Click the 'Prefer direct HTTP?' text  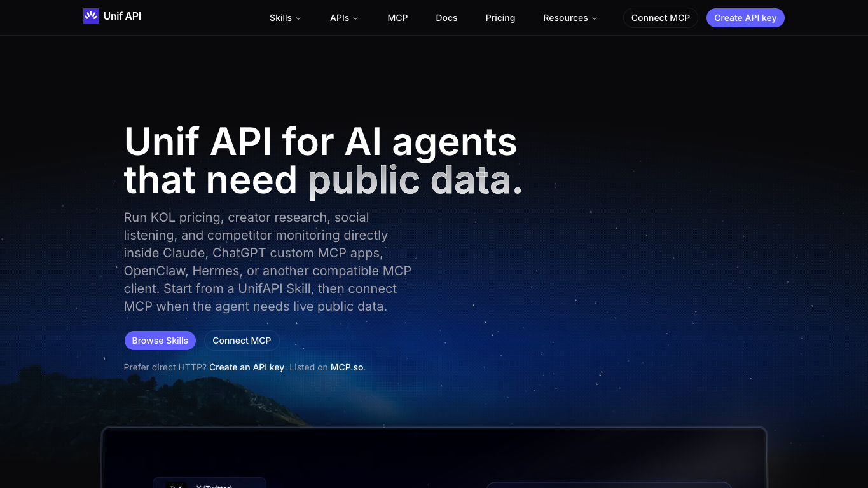click(x=165, y=367)
